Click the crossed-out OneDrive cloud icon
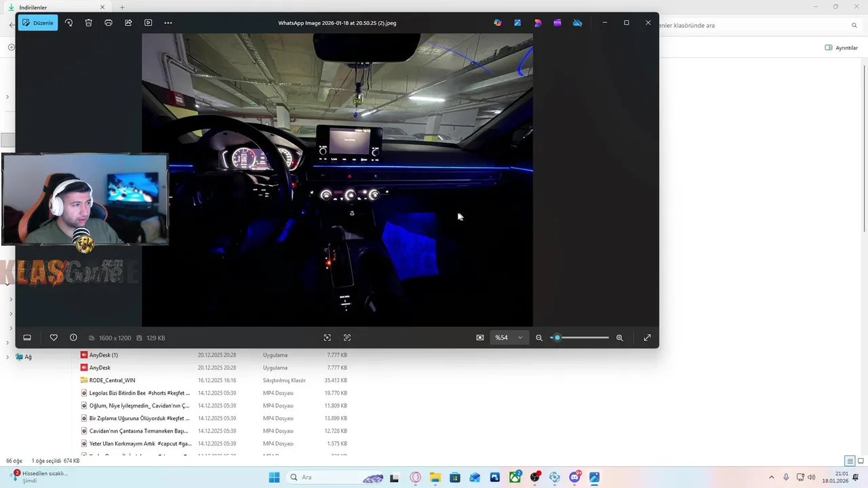 (577, 22)
